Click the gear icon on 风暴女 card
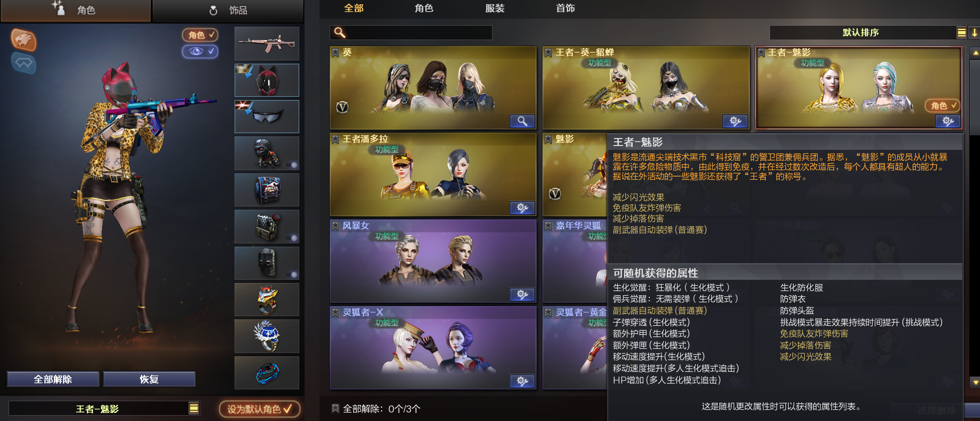Image resolution: width=980 pixels, height=421 pixels. [522, 295]
